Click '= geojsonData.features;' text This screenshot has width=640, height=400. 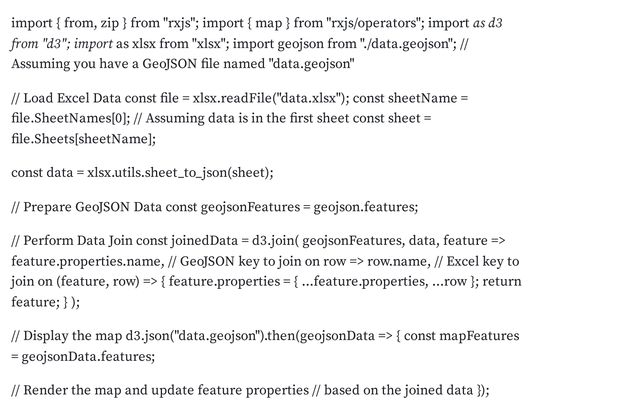point(83,356)
